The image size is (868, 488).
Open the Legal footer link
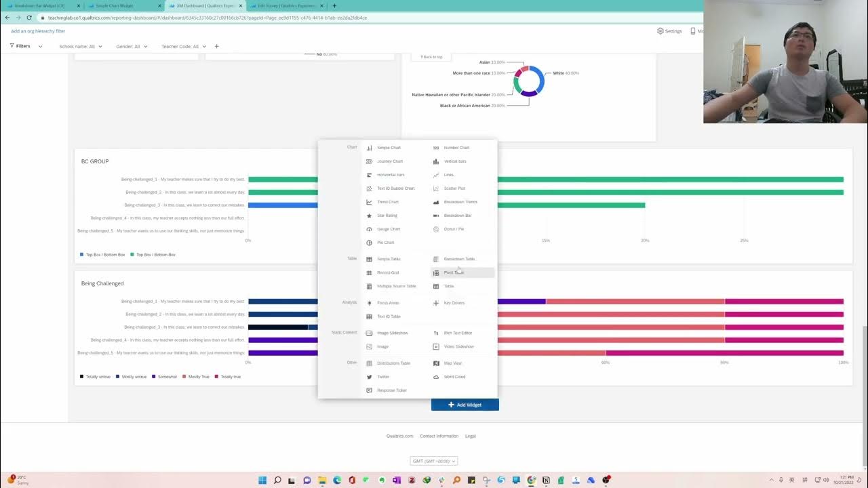pyautogui.click(x=471, y=436)
